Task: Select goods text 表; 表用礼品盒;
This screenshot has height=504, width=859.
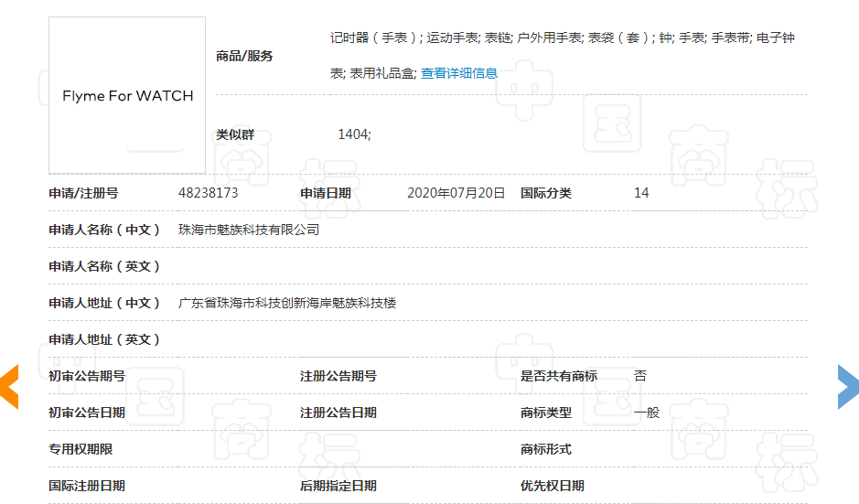Action: 373,73
